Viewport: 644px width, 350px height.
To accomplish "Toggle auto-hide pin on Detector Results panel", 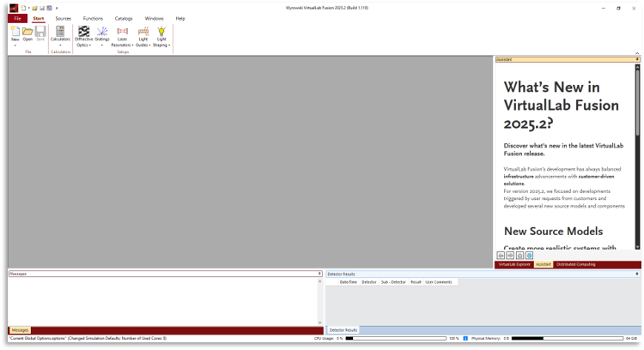I will pos(637,274).
